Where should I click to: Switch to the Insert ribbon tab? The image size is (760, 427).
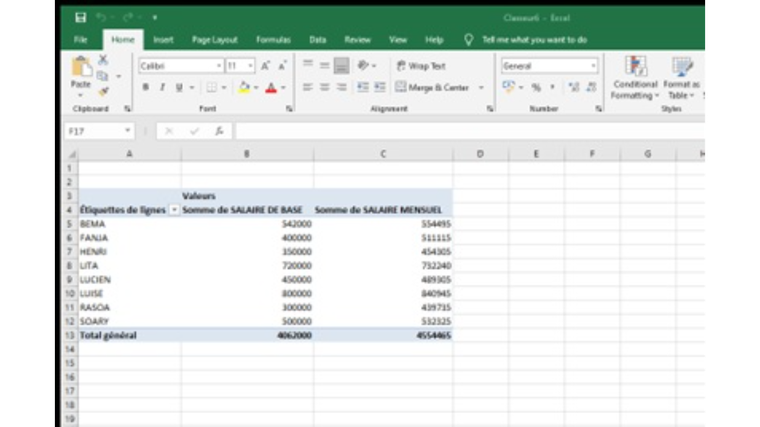[163, 40]
